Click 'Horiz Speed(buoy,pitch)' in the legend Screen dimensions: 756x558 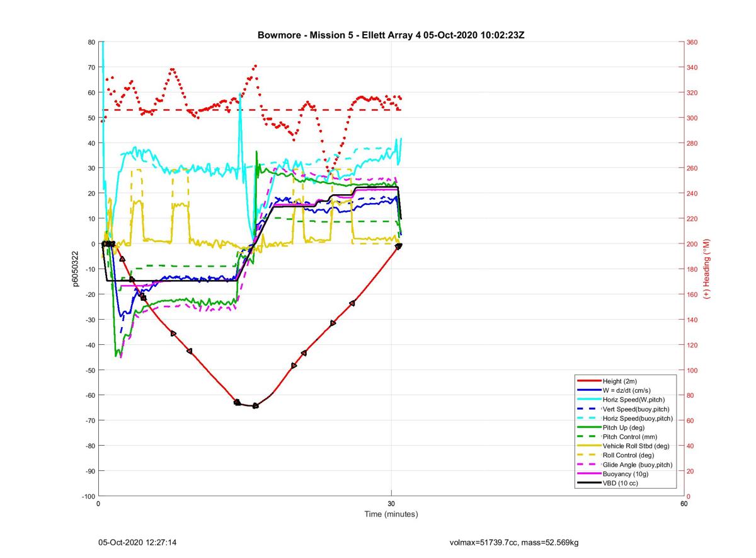click(638, 418)
